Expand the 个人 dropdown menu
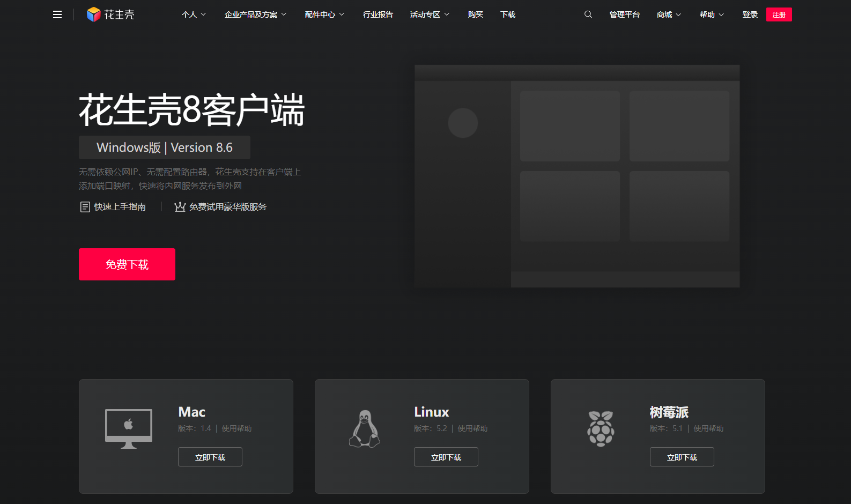 pos(194,14)
